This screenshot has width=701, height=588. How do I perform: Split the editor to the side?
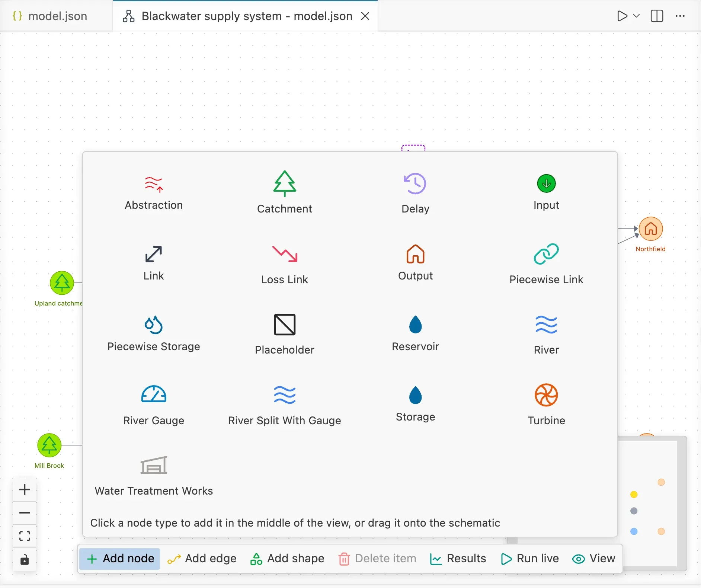pyautogui.click(x=657, y=16)
